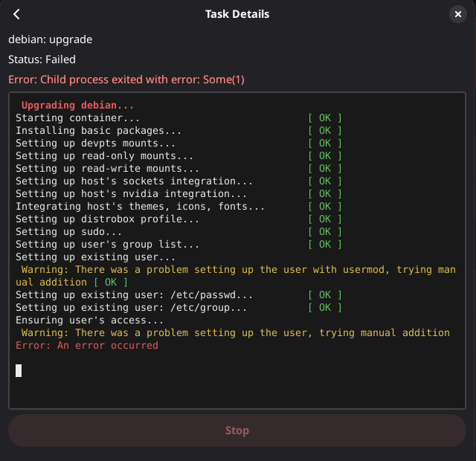Click the 'Task Details' header title
Viewport: 476px width, 461px height.
coord(237,14)
